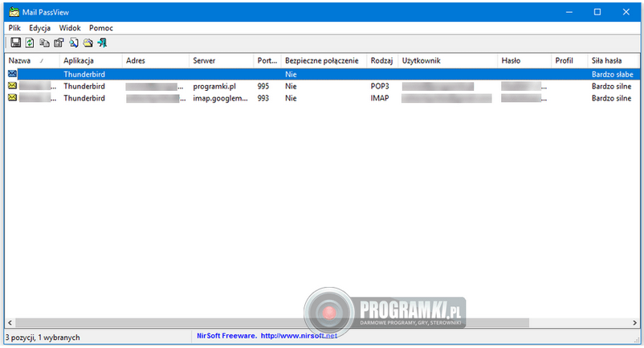Select the envelope icon of programki.pl row
The image size is (644, 348).
(12, 86)
